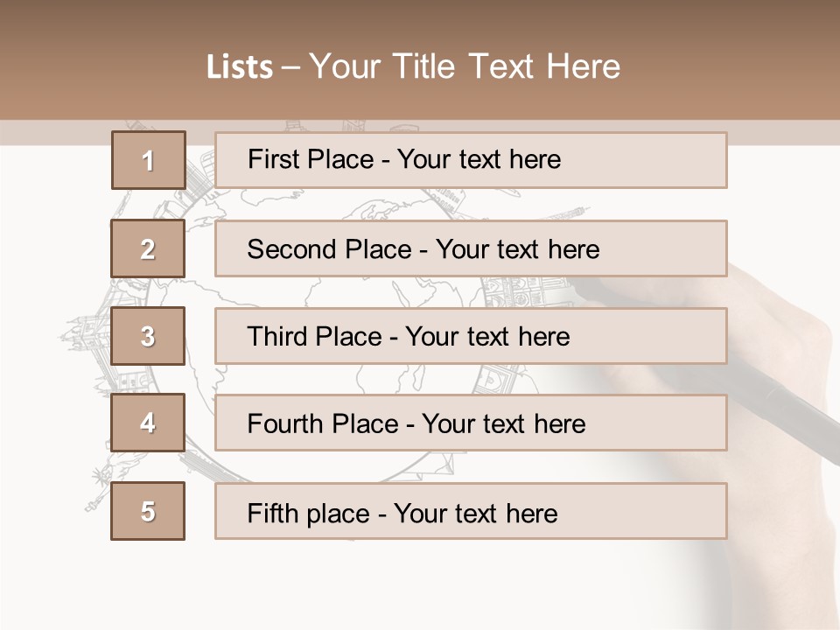
Task: Select the number 3 box
Action: 148,336
